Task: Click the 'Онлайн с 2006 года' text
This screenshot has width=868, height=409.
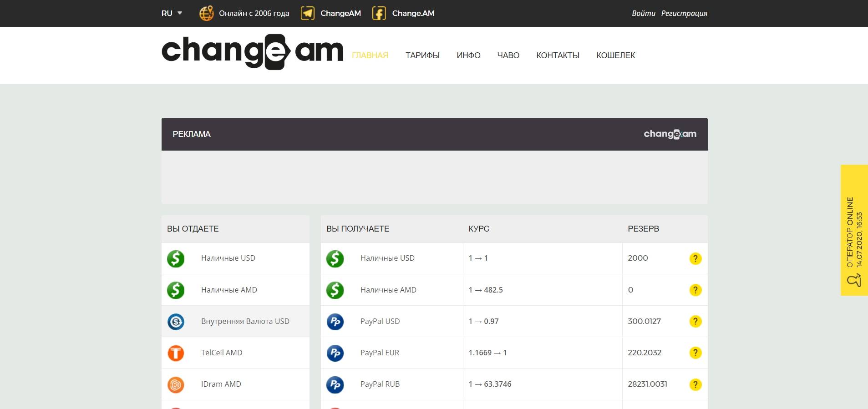Action: pos(254,13)
